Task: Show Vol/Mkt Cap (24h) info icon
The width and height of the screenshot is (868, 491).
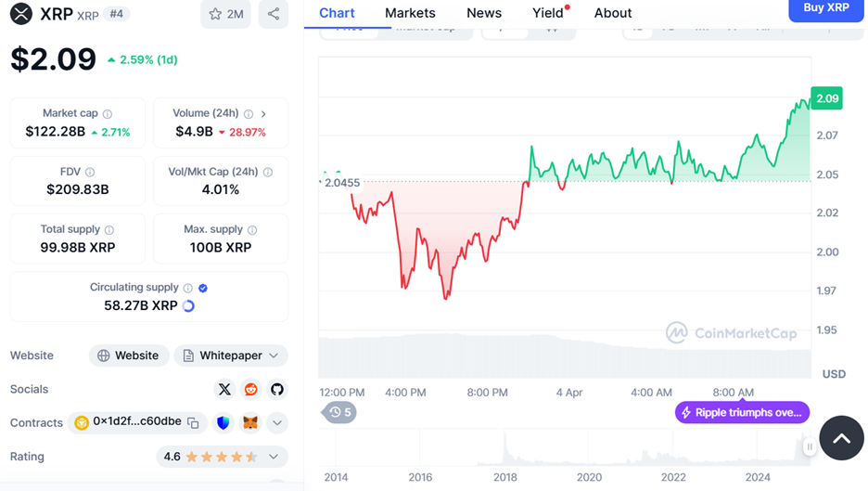Action: point(268,172)
